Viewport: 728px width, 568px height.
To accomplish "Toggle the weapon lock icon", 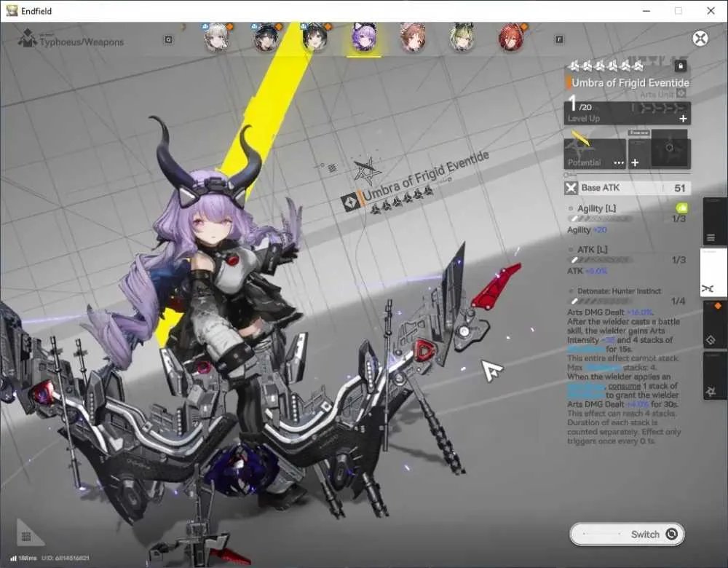I will pos(681,66).
